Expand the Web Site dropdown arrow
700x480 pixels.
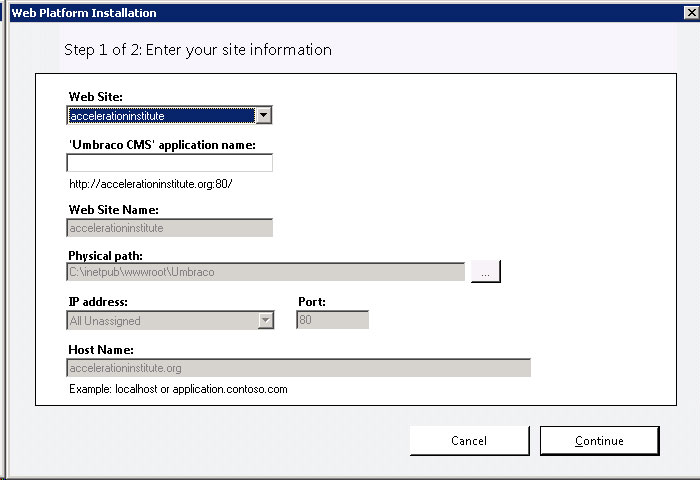(x=263, y=116)
